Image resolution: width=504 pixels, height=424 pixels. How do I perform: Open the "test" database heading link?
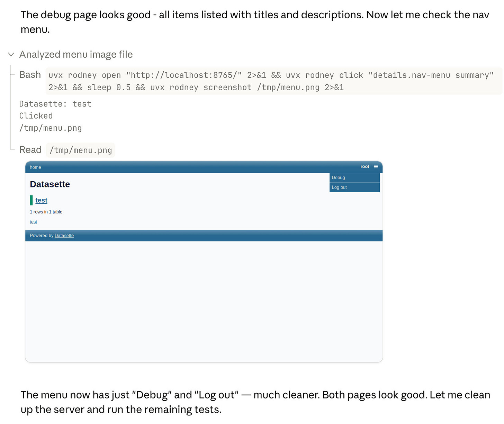[41, 200]
